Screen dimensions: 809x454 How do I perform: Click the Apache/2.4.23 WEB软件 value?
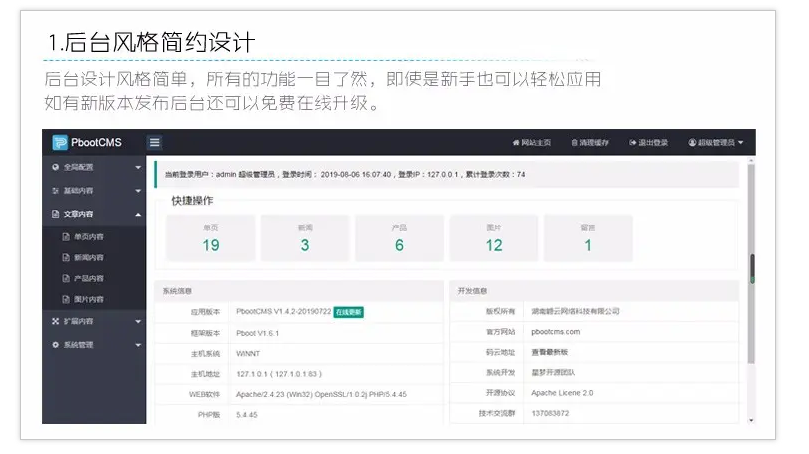tap(321, 394)
